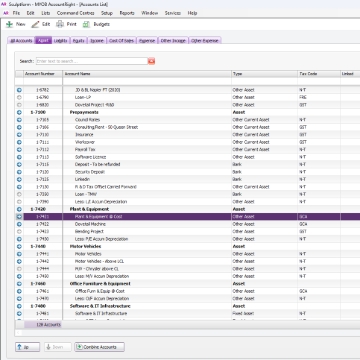Click the Print toolbar button
The width and height of the screenshot is (360, 360).
pos(66,24)
